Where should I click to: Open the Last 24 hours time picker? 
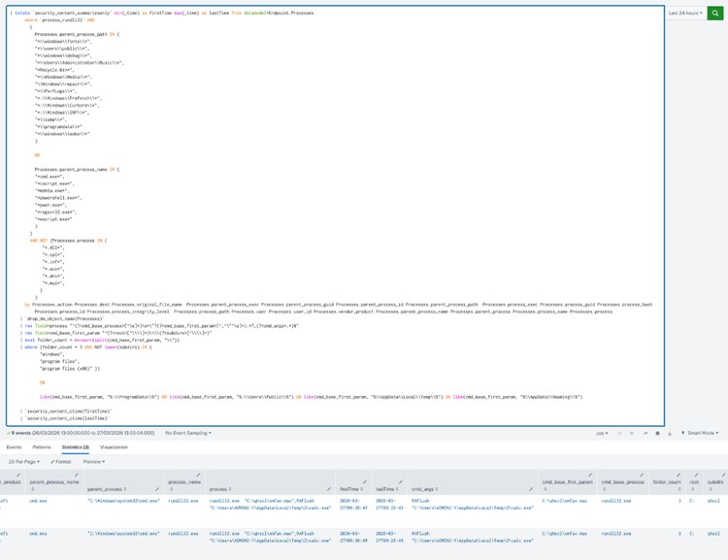click(686, 14)
